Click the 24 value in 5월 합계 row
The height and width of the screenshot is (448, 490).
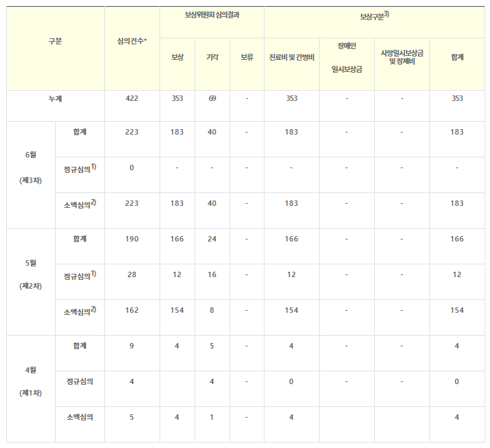click(x=212, y=239)
